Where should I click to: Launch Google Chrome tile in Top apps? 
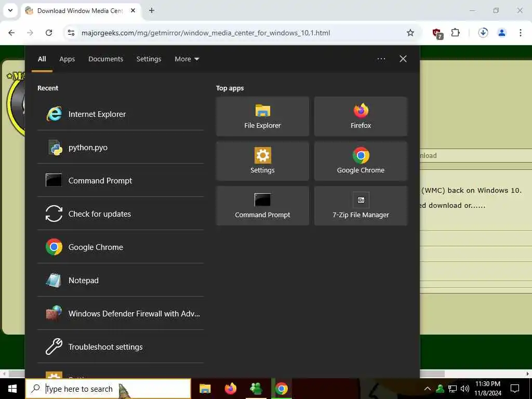[x=361, y=161]
